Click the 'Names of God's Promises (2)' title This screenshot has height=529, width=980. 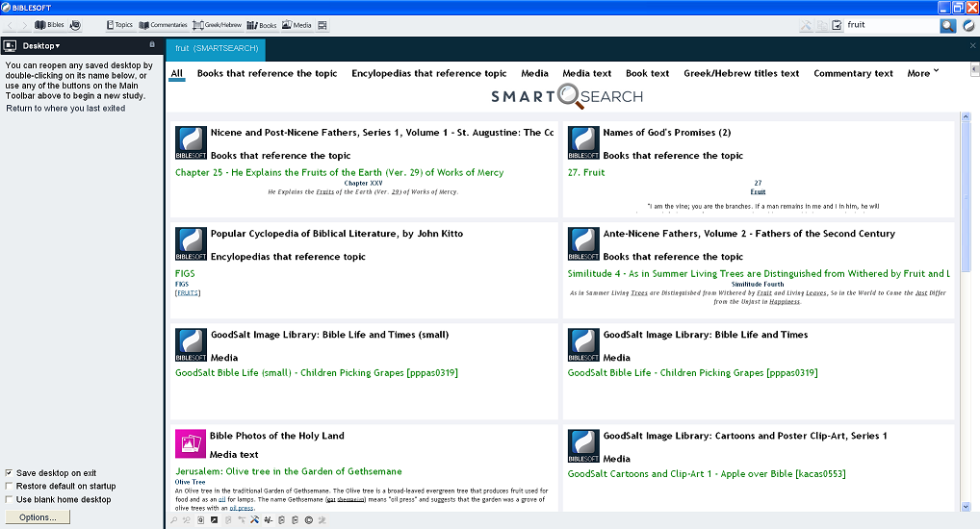point(667,133)
